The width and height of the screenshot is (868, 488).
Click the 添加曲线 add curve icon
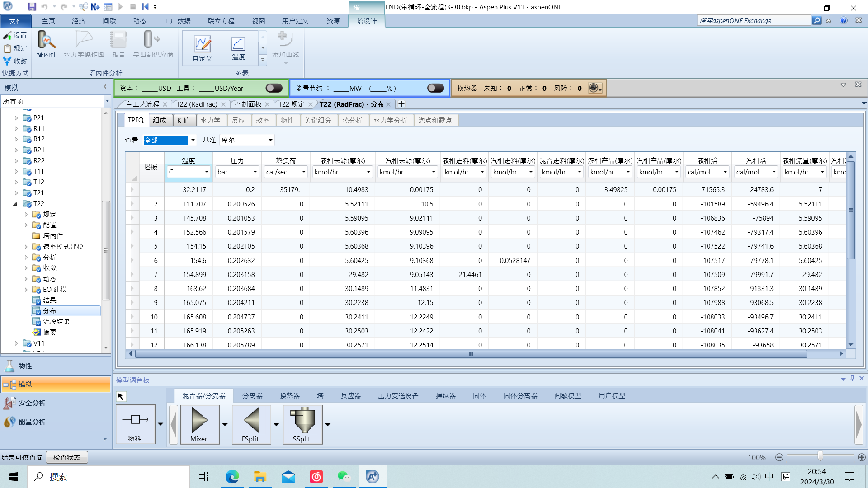point(285,44)
